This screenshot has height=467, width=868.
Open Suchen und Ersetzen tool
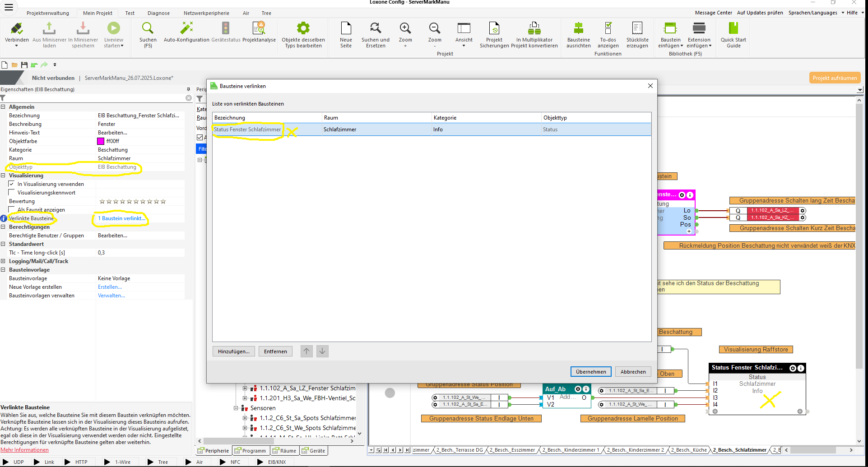pos(375,29)
